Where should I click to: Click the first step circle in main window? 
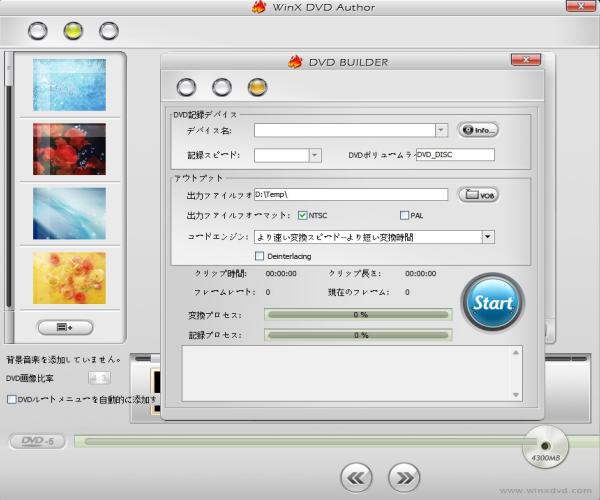coord(38,31)
